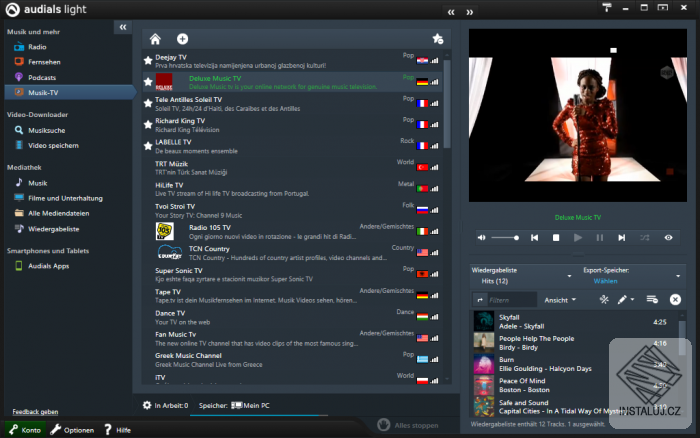The image size is (700, 438).
Task: Open Video speichern in the sidebar
Action: point(53,146)
